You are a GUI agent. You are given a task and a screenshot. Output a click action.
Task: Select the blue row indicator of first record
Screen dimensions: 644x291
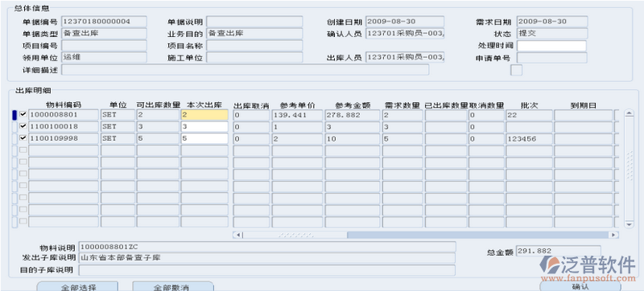14,115
